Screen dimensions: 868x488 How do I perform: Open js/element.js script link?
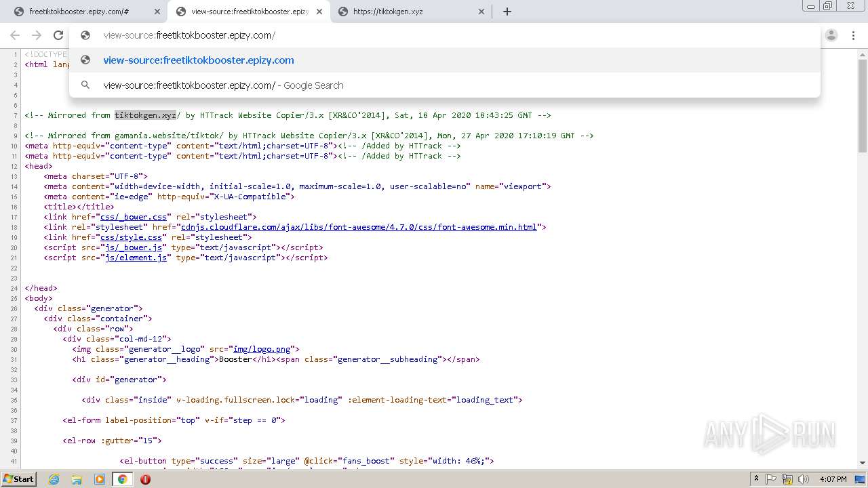(x=136, y=258)
